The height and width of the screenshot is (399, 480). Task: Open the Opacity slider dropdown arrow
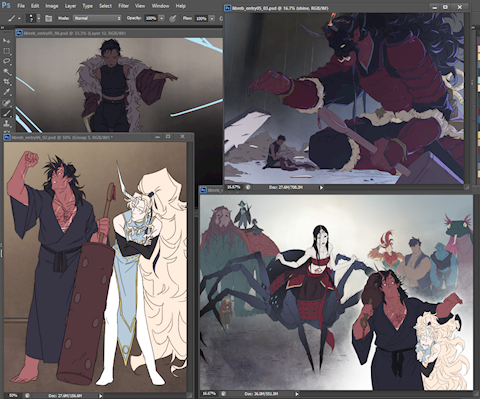pyautogui.click(x=162, y=18)
